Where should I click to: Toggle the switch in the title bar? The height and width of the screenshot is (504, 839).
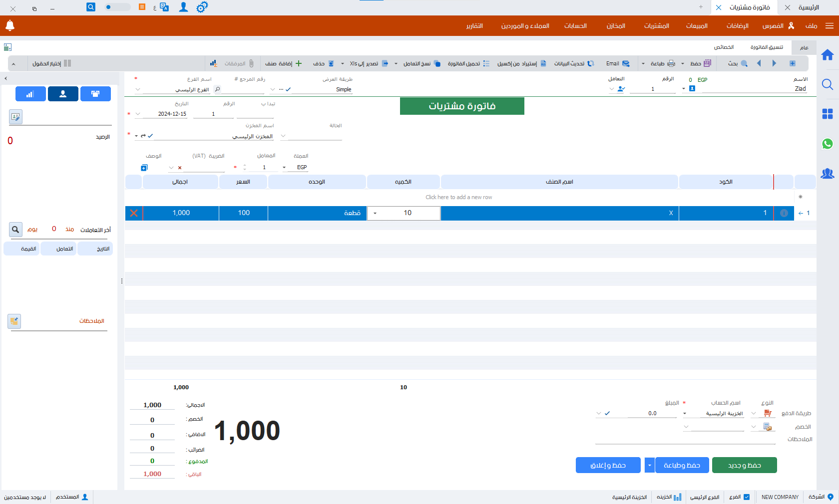click(117, 7)
